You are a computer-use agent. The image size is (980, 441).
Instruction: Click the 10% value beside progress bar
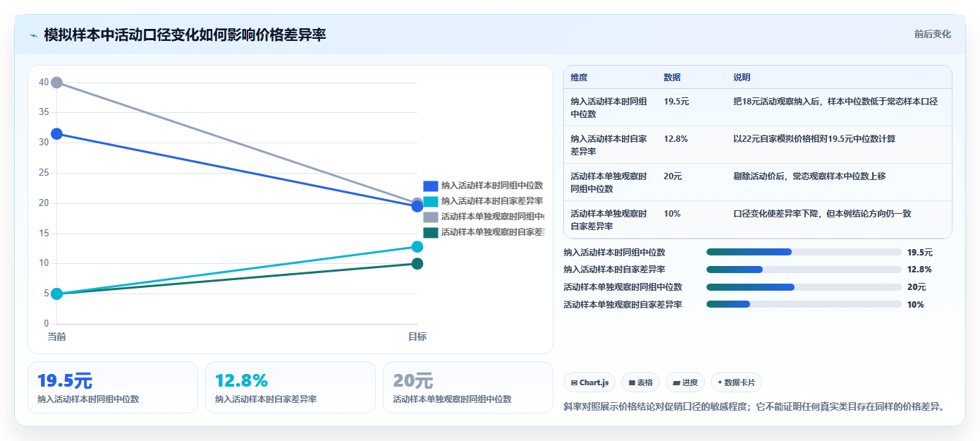(x=916, y=304)
